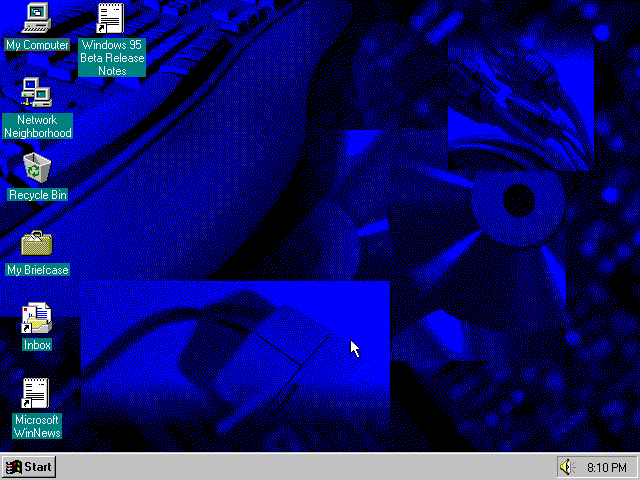Click the speaker volume tray icon
The width and height of the screenshot is (640, 480).
coord(566,467)
